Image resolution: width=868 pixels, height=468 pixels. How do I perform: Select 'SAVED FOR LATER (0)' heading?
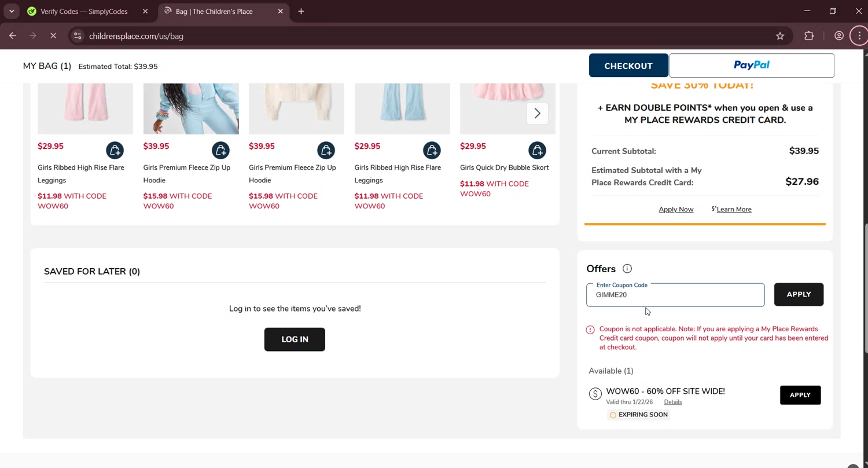click(92, 271)
